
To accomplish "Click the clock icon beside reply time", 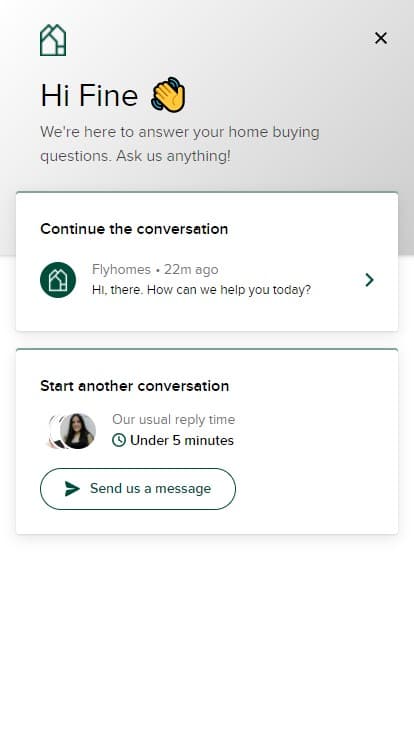I will (x=119, y=440).
